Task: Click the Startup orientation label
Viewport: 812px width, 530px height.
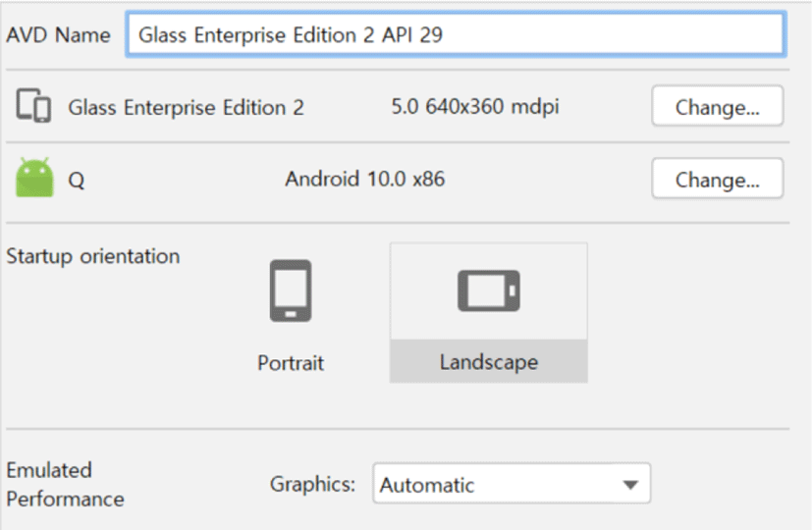Action: 92,256
